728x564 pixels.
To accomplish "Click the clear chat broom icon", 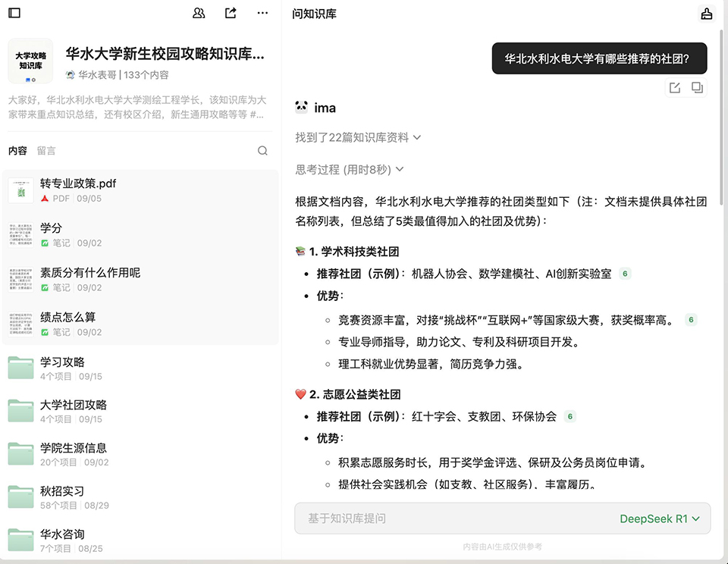I will (706, 14).
